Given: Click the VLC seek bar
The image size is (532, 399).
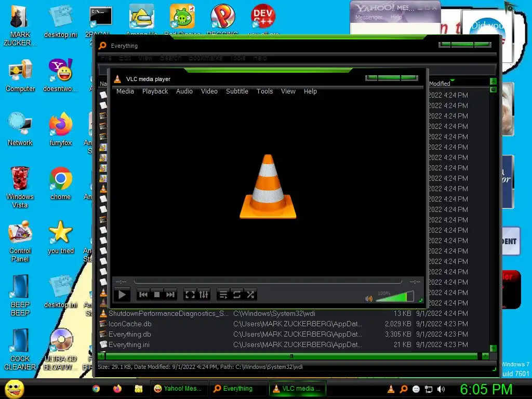Looking at the screenshot, I should tap(268, 282).
